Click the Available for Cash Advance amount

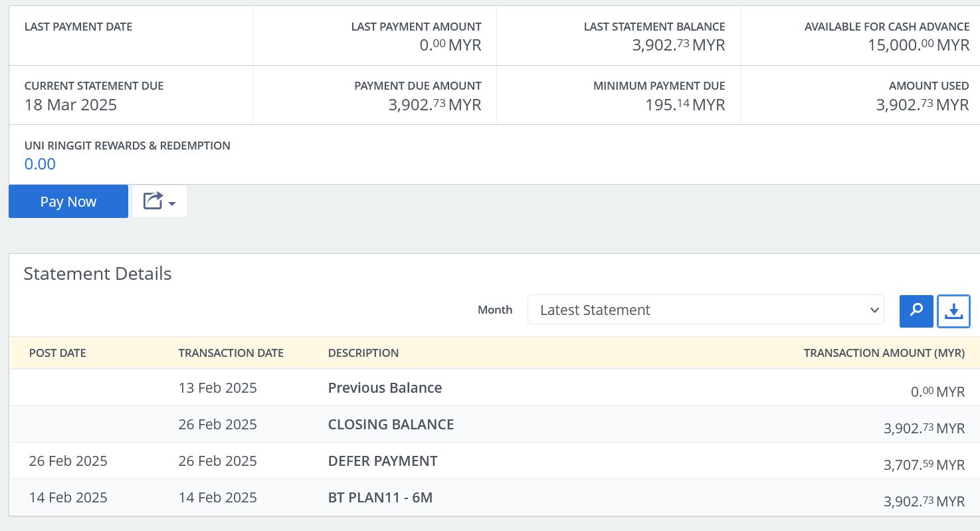[x=918, y=45]
